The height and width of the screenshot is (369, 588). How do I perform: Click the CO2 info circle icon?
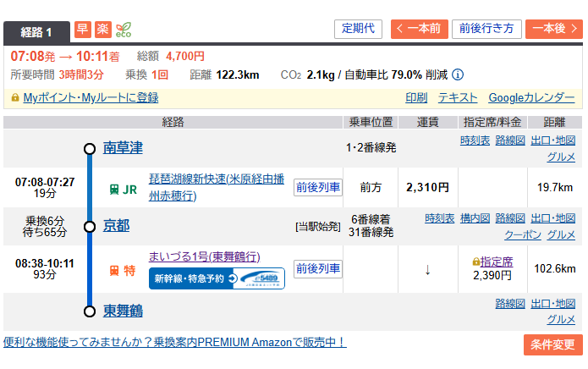458,74
